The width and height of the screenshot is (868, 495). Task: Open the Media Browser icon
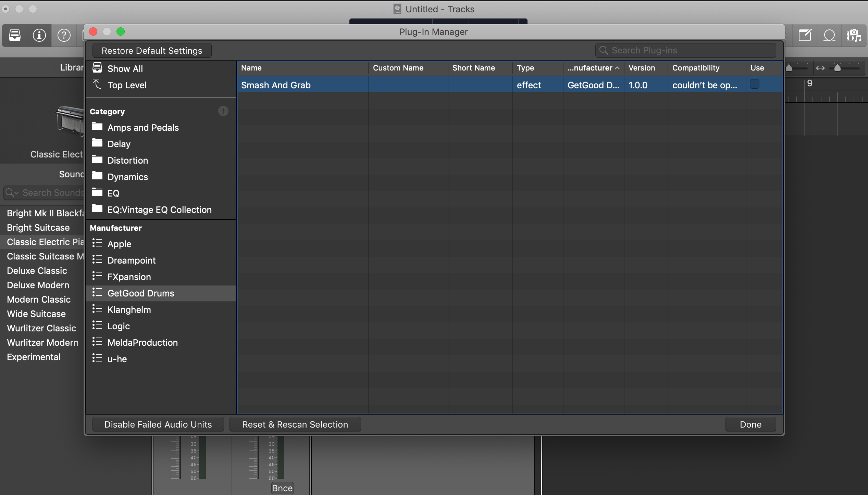(854, 35)
